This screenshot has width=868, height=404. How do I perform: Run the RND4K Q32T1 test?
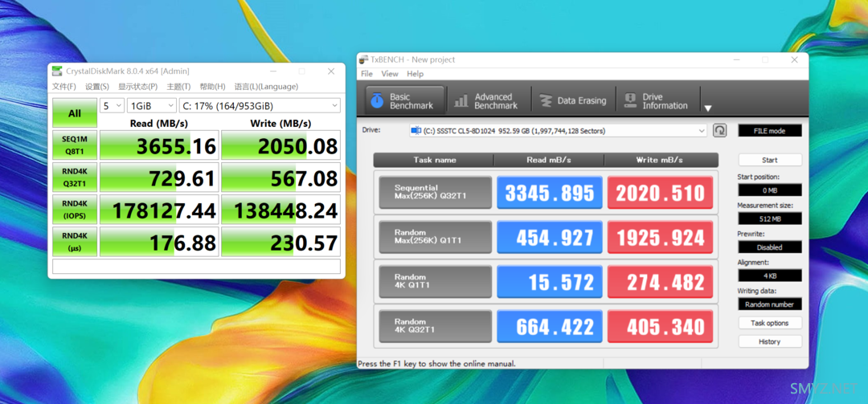(x=74, y=177)
